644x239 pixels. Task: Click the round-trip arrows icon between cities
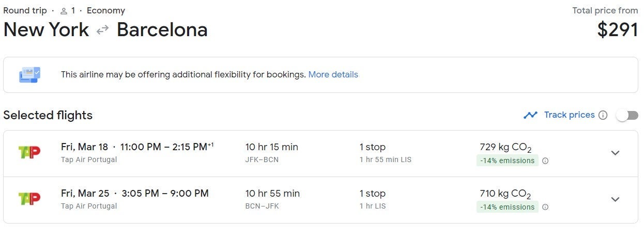[x=102, y=30]
